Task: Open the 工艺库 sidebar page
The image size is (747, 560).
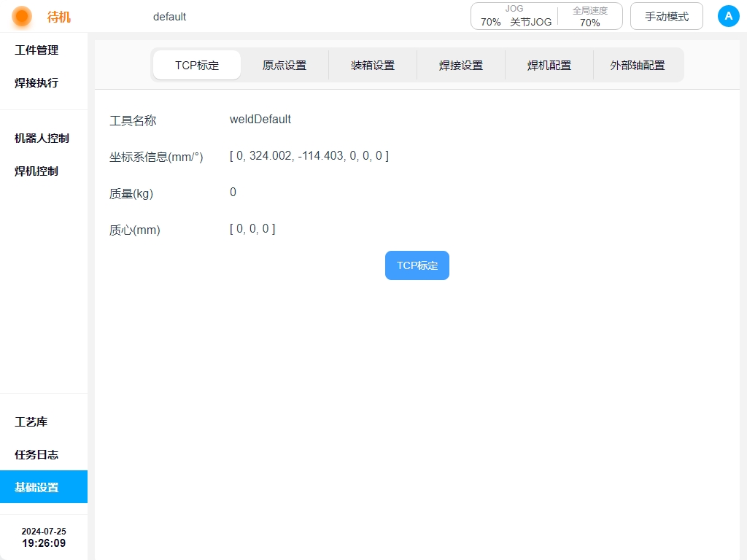Action: (x=31, y=422)
